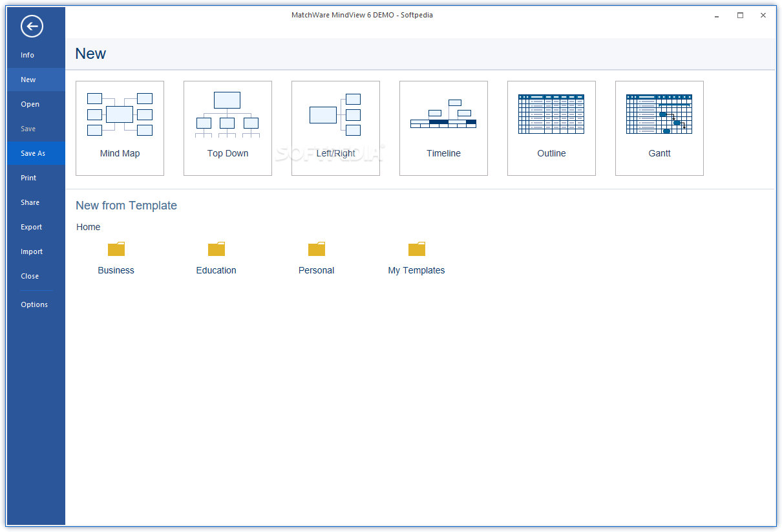Create a new Mind Map document

point(120,128)
